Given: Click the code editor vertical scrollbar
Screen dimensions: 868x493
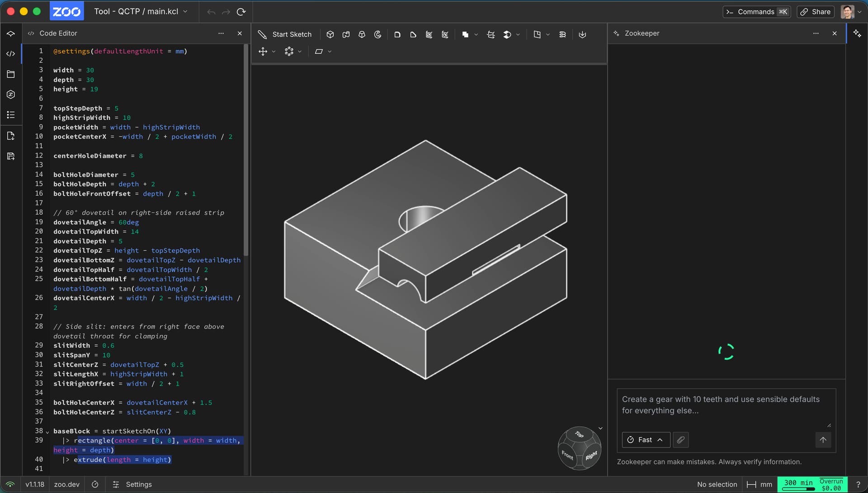Looking at the screenshot, I should (x=246, y=149).
